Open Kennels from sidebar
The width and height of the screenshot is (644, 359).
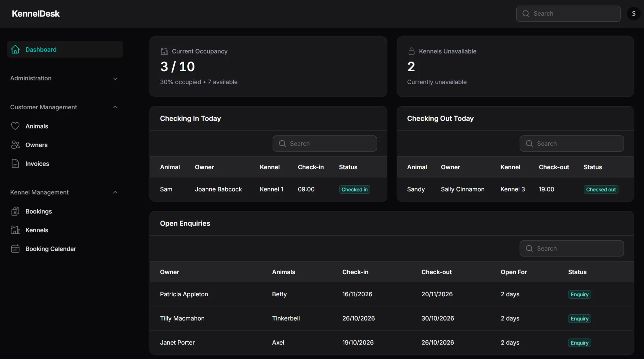coord(37,230)
